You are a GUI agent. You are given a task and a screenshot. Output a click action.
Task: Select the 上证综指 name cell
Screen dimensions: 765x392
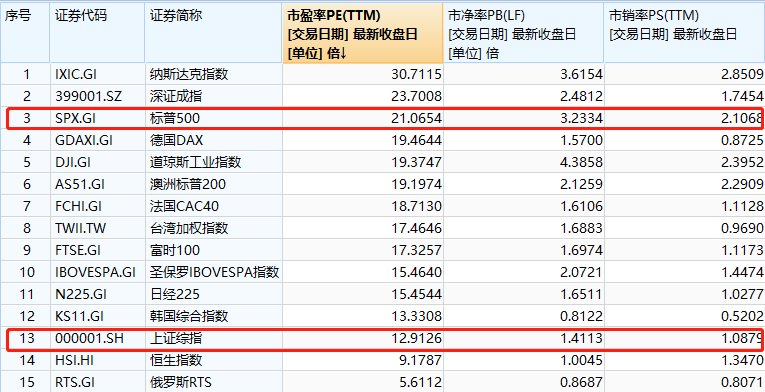pyautogui.click(x=213, y=338)
